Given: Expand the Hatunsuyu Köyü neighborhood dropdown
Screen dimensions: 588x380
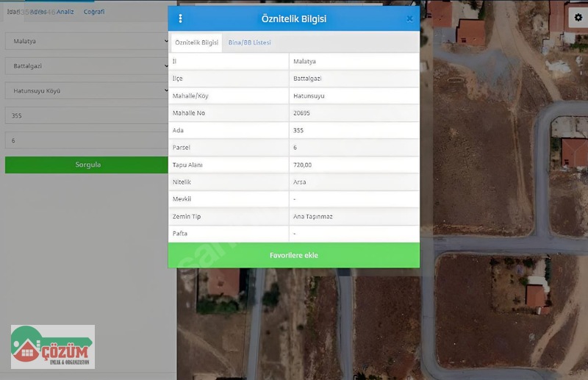Looking at the screenshot, I should click(87, 90).
